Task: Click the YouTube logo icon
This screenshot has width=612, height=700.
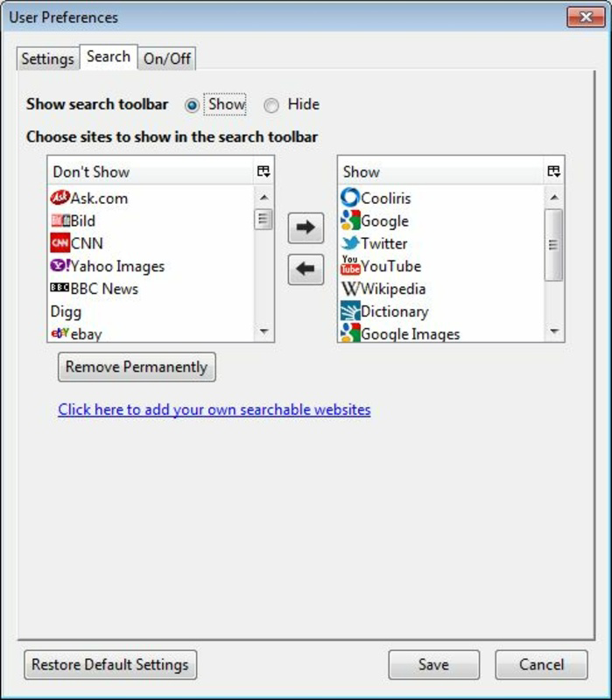Action: tap(350, 265)
